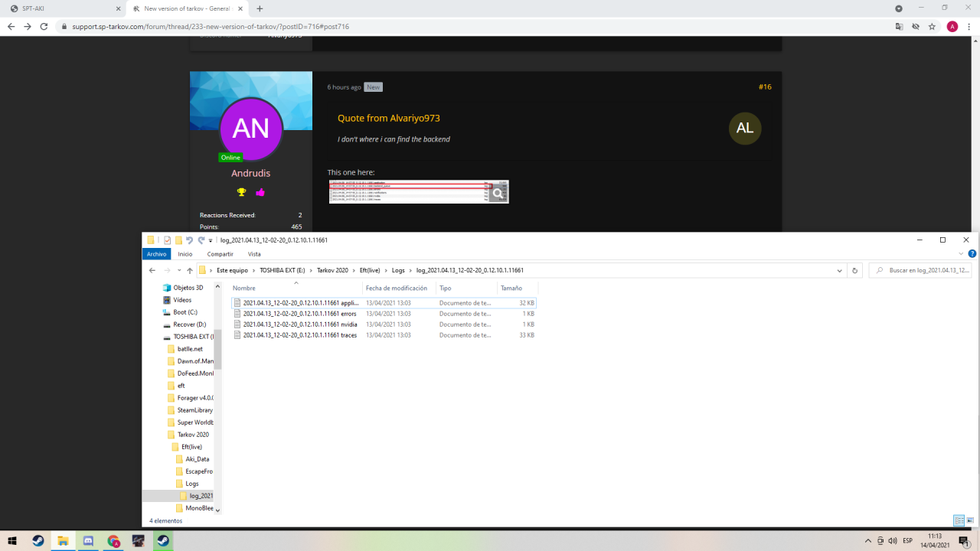Image resolution: width=980 pixels, height=551 pixels.
Task: Click the third-party cookies blocked eye icon
Action: tap(916, 26)
